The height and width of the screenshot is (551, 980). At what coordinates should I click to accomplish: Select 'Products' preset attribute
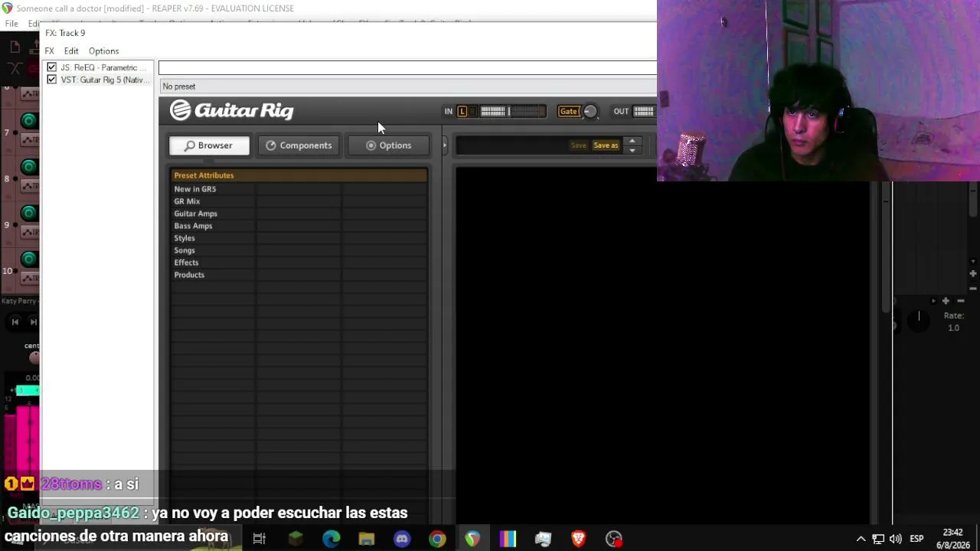click(189, 275)
